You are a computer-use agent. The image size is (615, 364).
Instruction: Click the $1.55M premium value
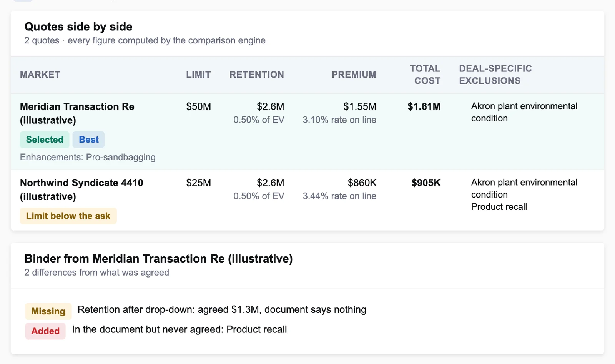pyautogui.click(x=360, y=106)
